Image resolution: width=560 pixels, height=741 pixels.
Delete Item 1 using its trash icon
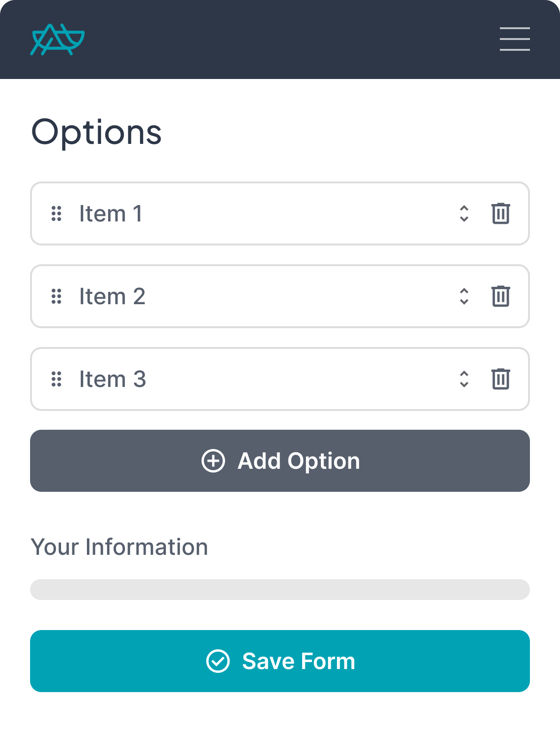coord(500,213)
